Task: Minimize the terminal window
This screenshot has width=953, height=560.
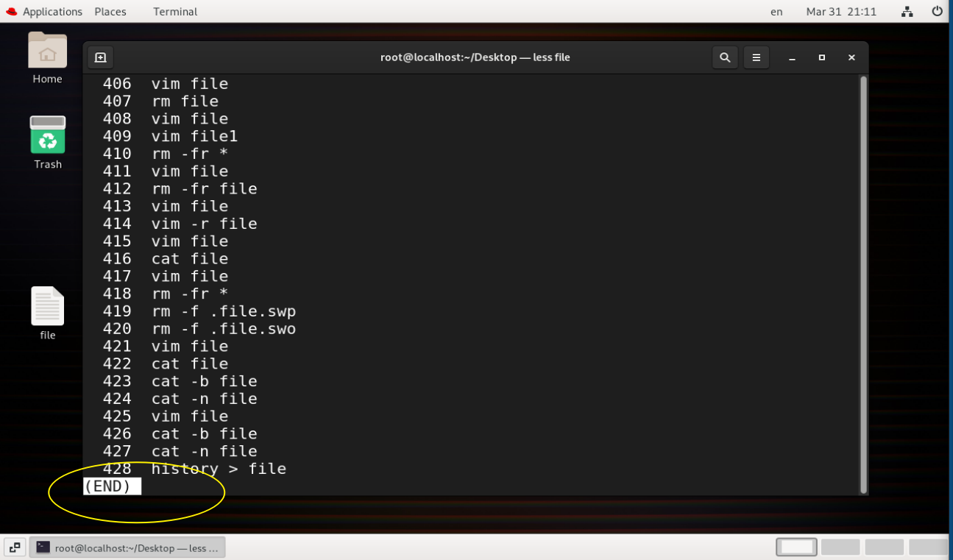Action: pyautogui.click(x=793, y=57)
